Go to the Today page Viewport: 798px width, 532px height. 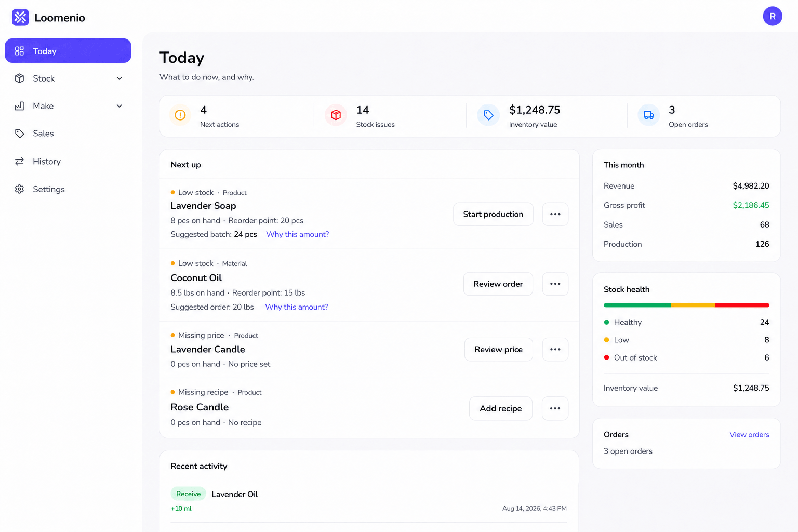click(68, 51)
